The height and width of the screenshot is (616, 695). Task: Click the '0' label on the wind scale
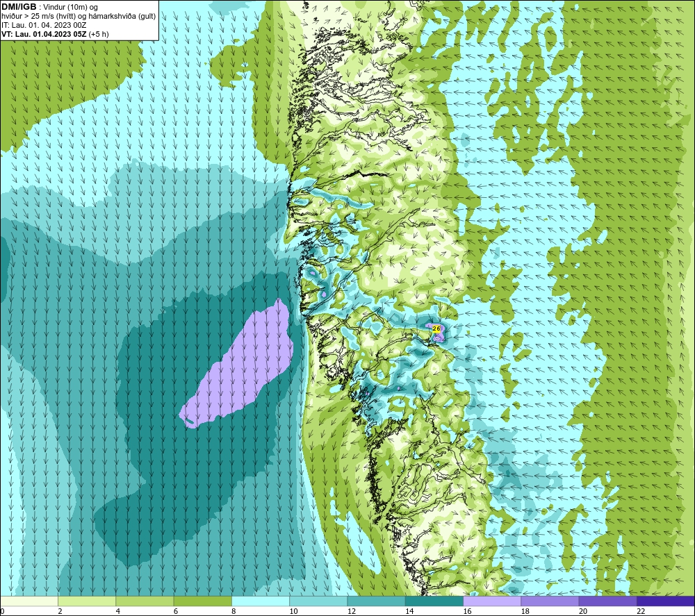pos(2,611)
